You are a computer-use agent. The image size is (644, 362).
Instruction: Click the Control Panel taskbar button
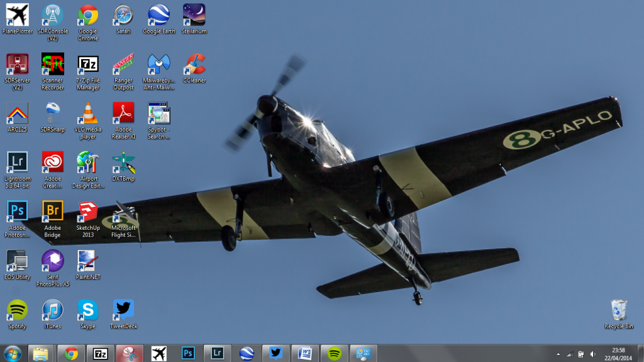[364, 353]
